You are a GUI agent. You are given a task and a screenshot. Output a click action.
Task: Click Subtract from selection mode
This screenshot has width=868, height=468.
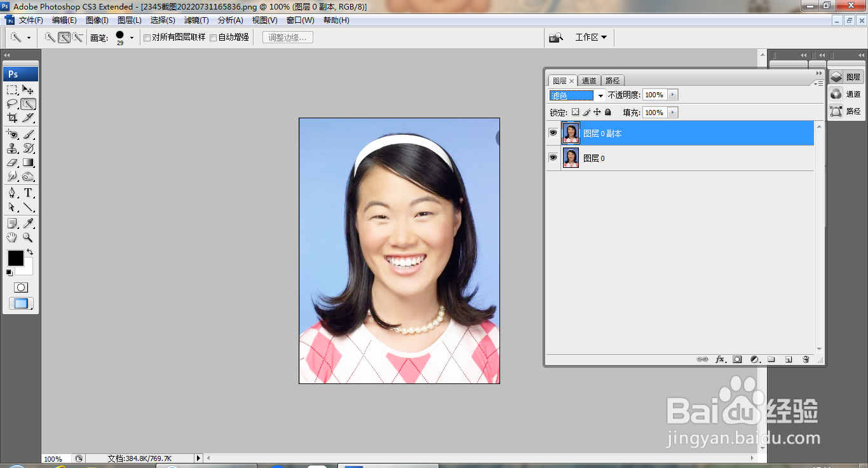78,38
